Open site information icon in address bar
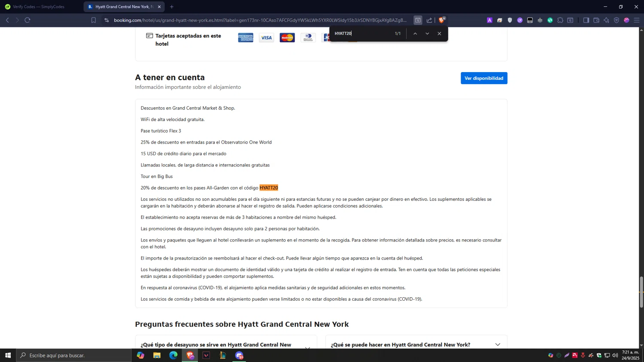 tap(106, 20)
